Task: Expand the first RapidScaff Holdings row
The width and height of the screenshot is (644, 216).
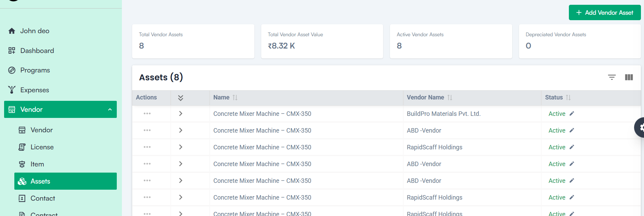Action: [x=181, y=147]
